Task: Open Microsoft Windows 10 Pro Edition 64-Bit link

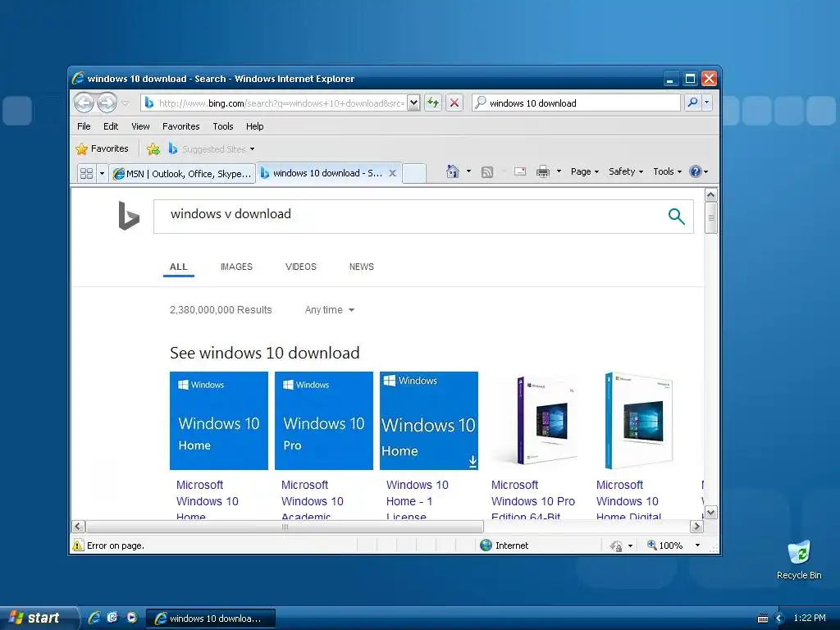Action: pos(533,500)
